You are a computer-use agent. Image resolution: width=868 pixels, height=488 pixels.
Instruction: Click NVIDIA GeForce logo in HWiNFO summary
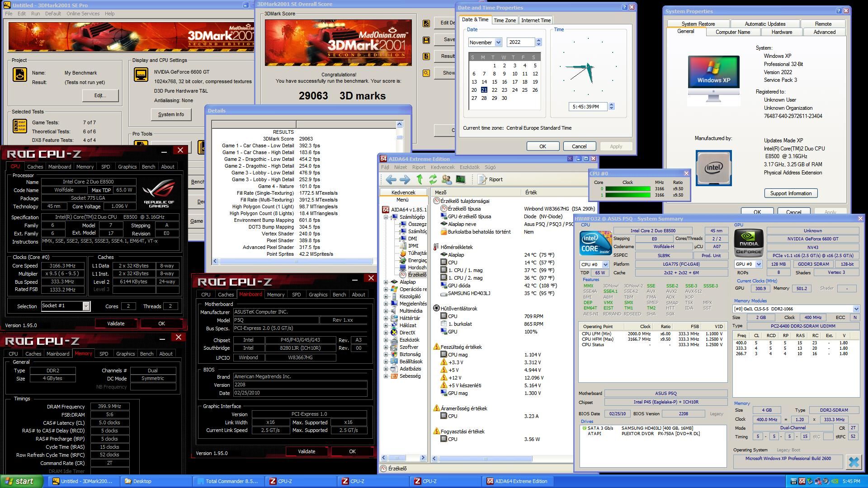coord(748,243)
